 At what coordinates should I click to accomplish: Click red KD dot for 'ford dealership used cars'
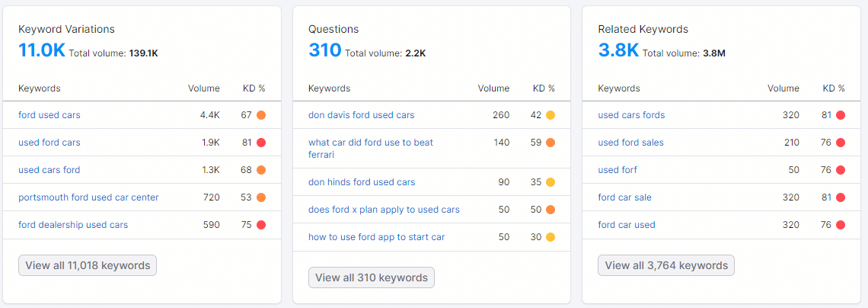[x=261, y=225]
